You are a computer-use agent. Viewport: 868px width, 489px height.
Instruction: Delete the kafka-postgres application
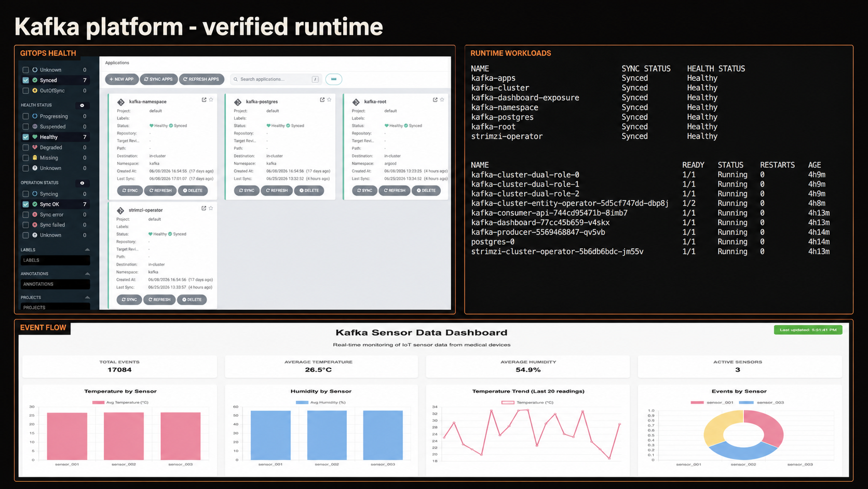pyautogui.click(x=309, y=191)
